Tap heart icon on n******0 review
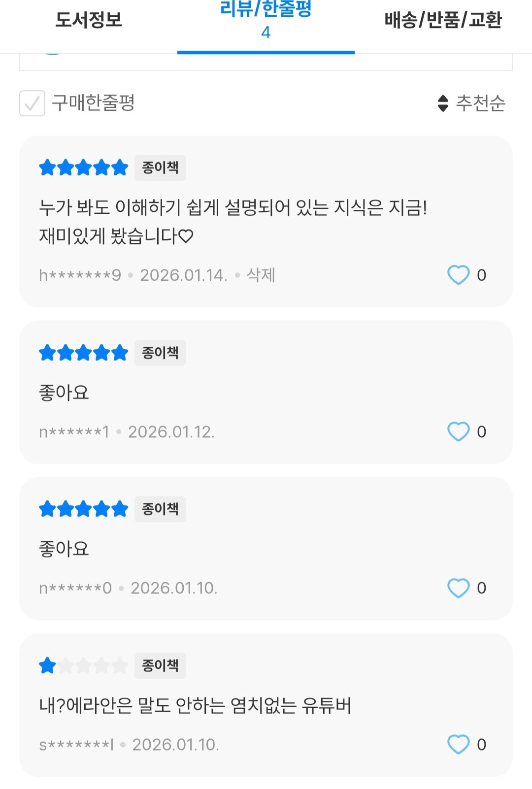Image resolution: width=532 pixels, height=789 pixels. pos(458,588)
